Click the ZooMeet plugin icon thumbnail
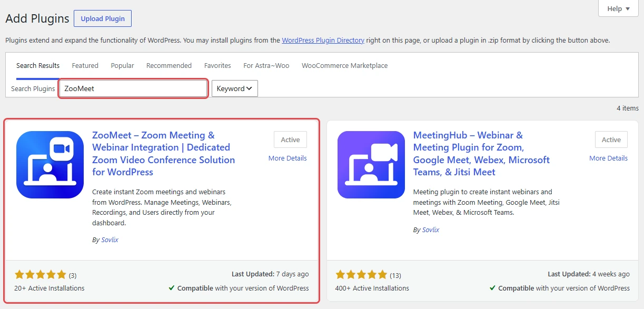The width and height of the screenshot is (644, 309). click(x=50, y=165)
